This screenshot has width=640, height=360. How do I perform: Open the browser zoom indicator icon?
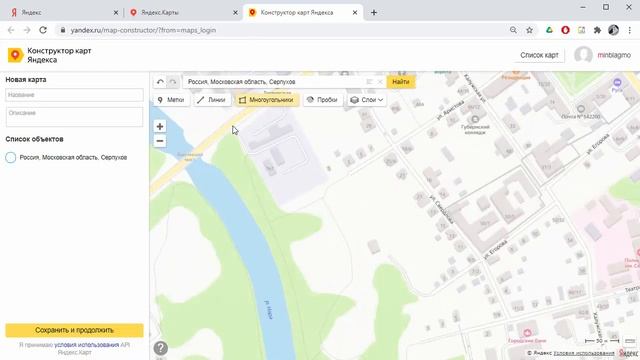[513, 30]
